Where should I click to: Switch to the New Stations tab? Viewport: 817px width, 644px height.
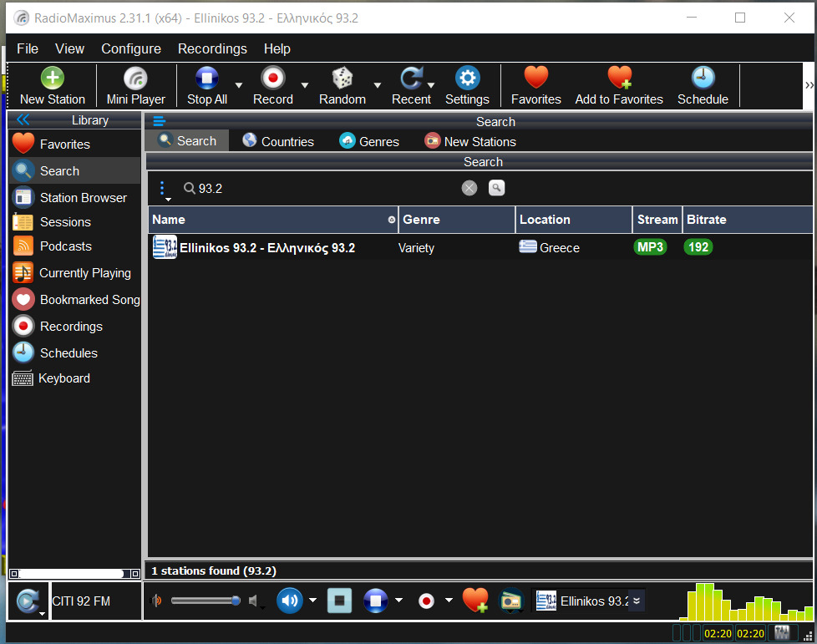(470, 141)
